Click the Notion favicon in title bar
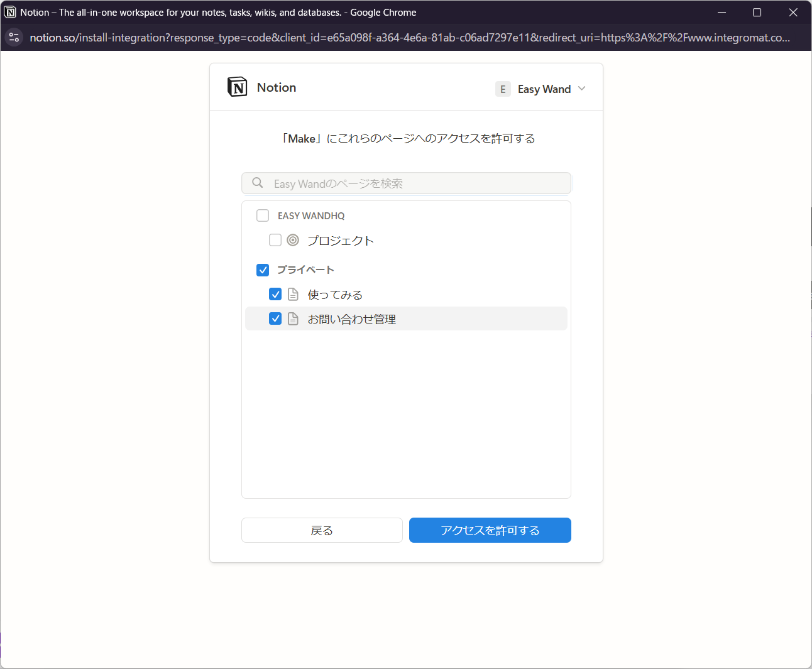The height and width of the screenshot is (669, 812). click(x=10, y=12)
